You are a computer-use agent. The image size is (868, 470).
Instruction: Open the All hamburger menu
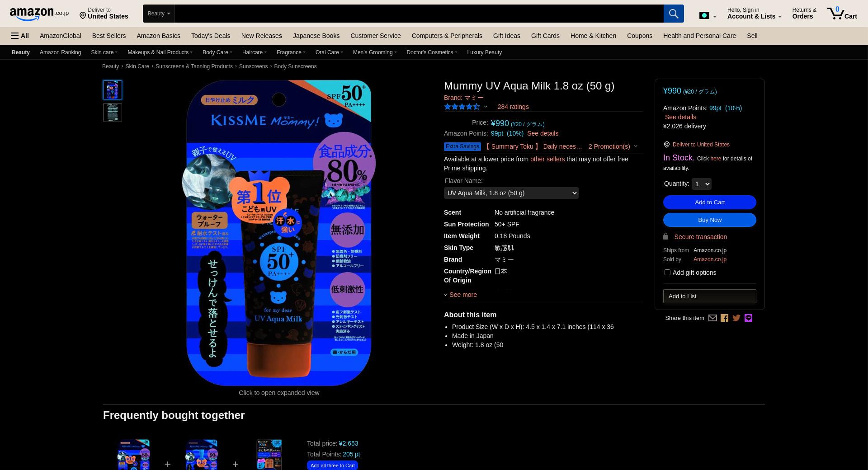pos(20,36)
